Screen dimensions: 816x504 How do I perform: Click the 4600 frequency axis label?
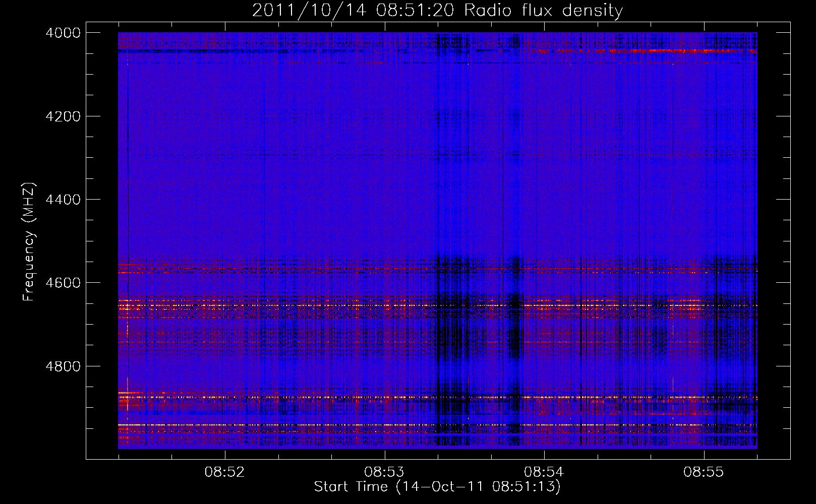63,283
